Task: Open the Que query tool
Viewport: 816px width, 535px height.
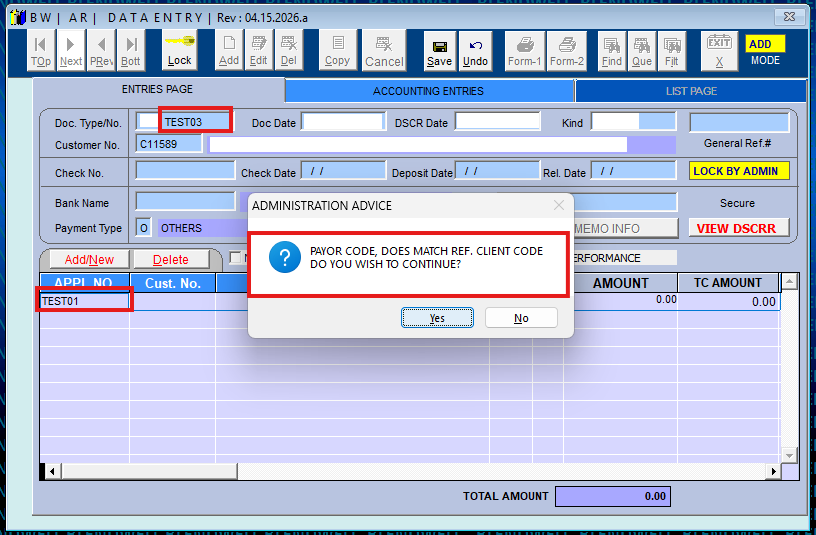Action: (642, 51)
